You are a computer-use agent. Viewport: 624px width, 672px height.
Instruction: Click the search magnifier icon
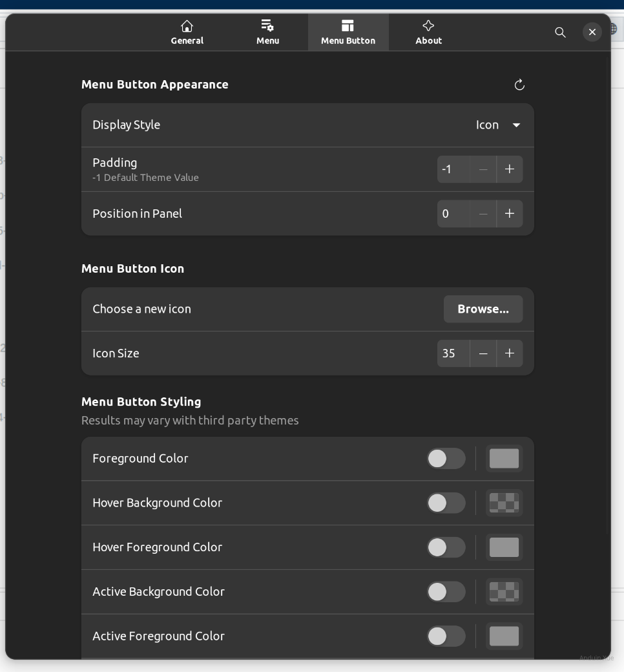(560, 32)
